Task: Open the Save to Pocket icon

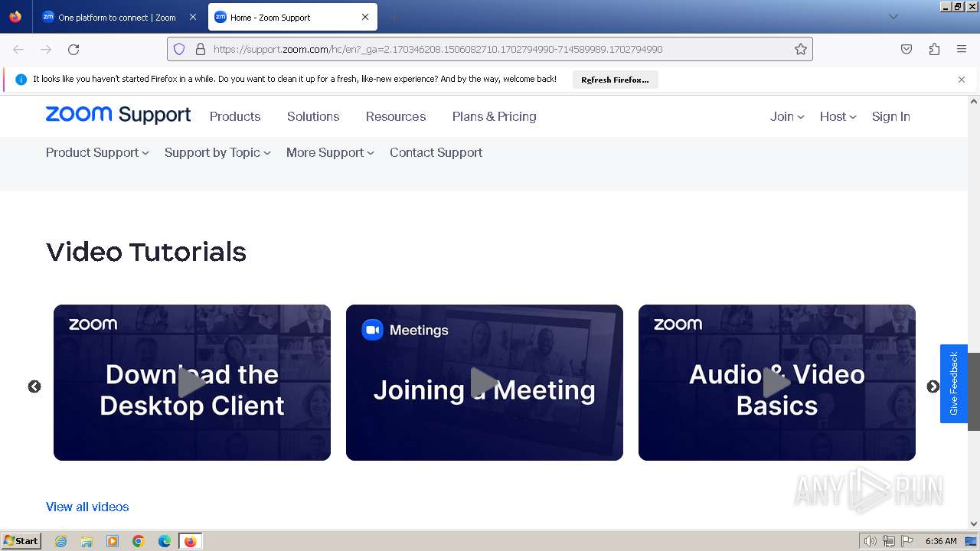Action: click(x=906, y=49)
